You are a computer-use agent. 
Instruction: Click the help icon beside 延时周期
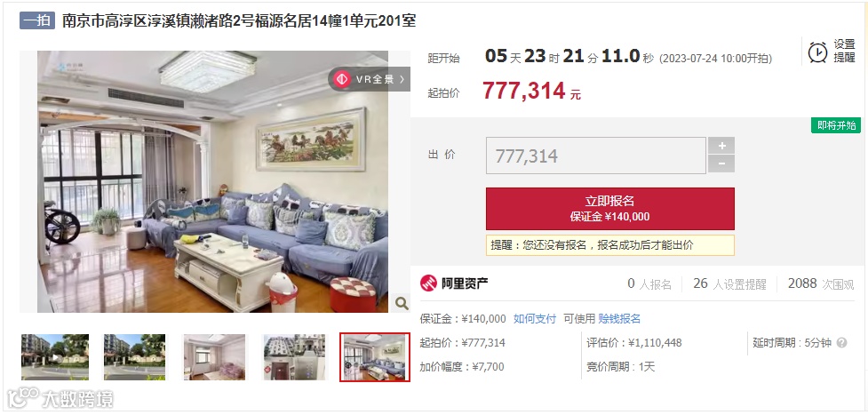(x=841, y=343)
